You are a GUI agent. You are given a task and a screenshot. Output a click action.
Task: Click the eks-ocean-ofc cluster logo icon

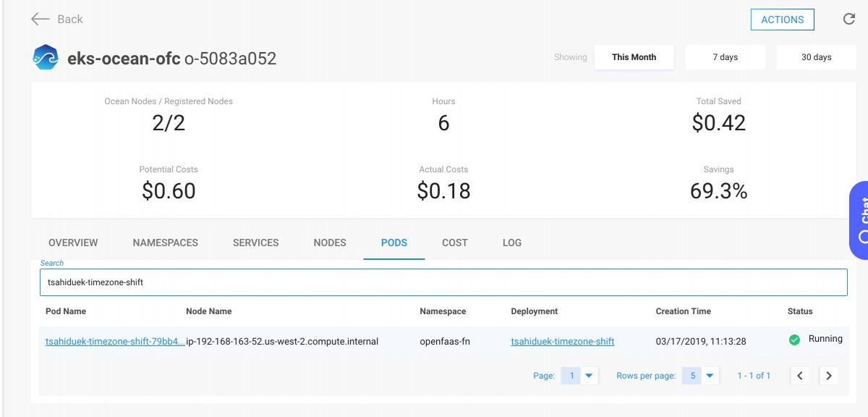pos(46,58)
